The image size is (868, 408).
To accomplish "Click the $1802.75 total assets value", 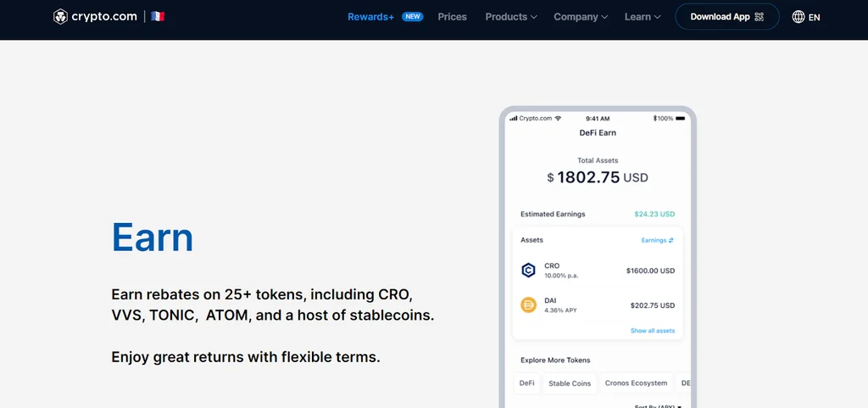I will (x=598, y=177).
